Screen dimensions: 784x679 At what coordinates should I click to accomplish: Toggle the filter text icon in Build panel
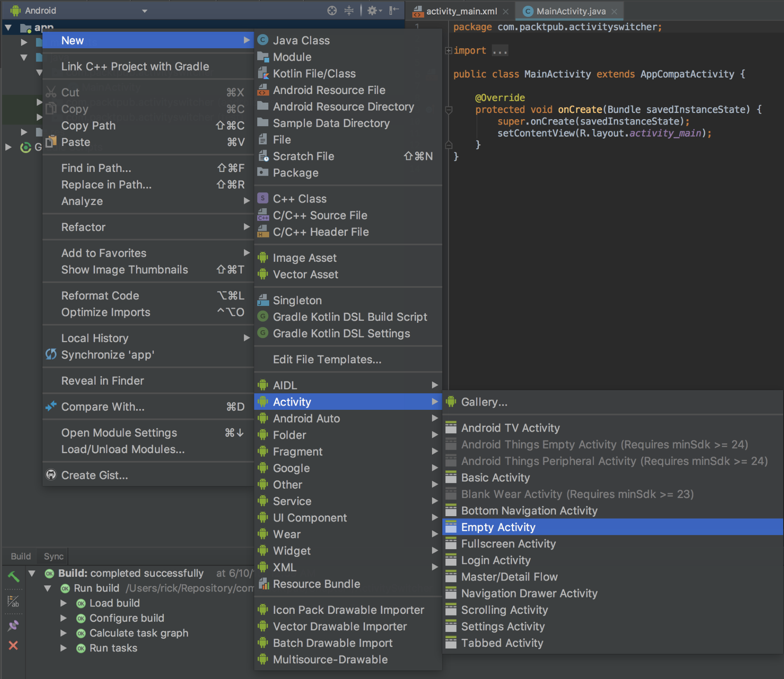13,601
